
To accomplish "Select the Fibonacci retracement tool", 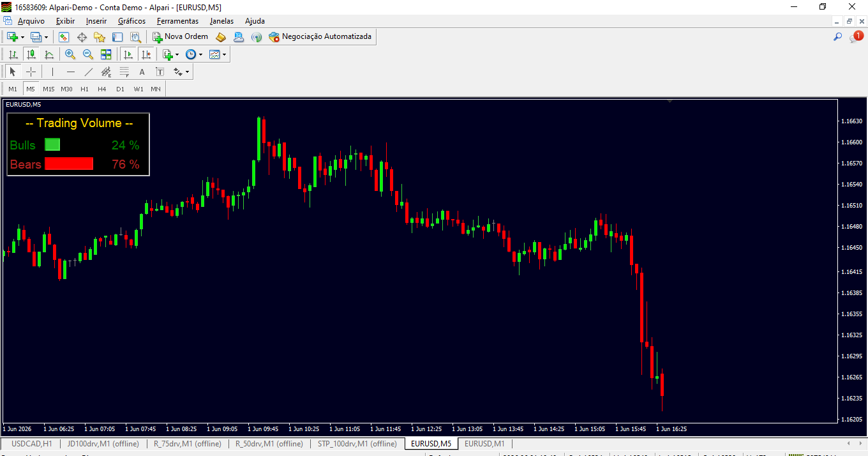I will 124,72.
